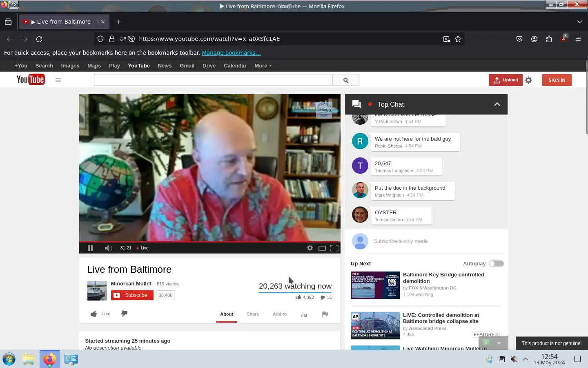
Task: Toggle the Autoplay switch
Action: tap(496, 264)
